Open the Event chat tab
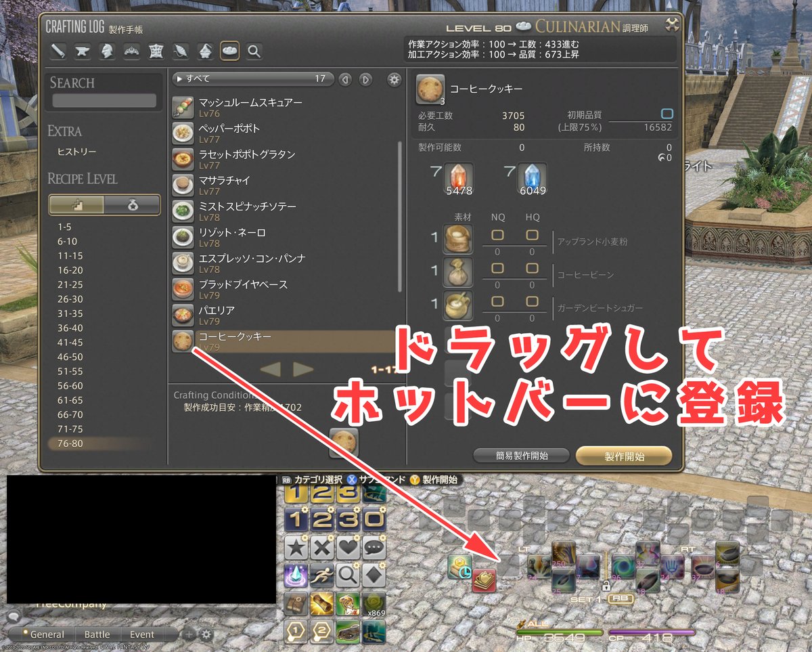 (142, 635)
